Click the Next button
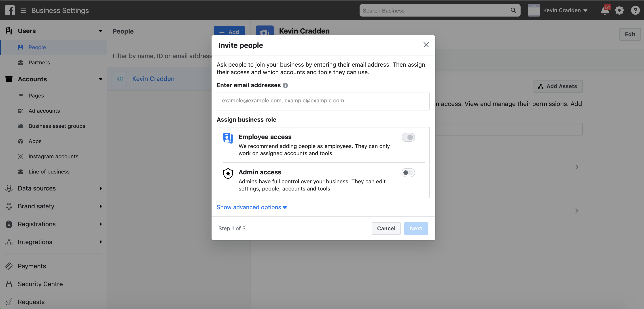The height and width of the screenshot is (309, 644). click(x=416, y=228)
